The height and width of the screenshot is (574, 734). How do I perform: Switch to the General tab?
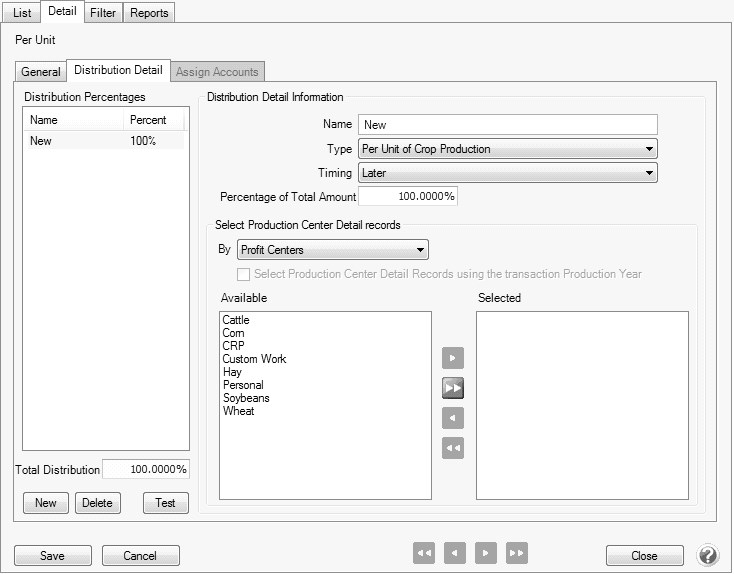[41, 72]
